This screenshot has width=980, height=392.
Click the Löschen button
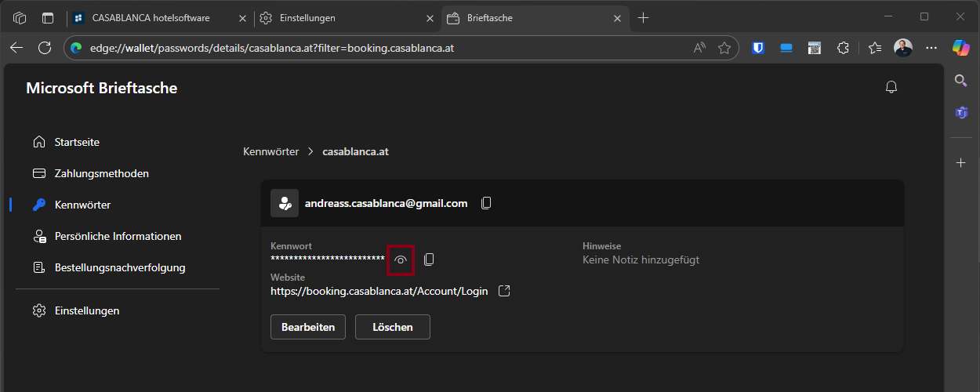click(x=392, y=327)
